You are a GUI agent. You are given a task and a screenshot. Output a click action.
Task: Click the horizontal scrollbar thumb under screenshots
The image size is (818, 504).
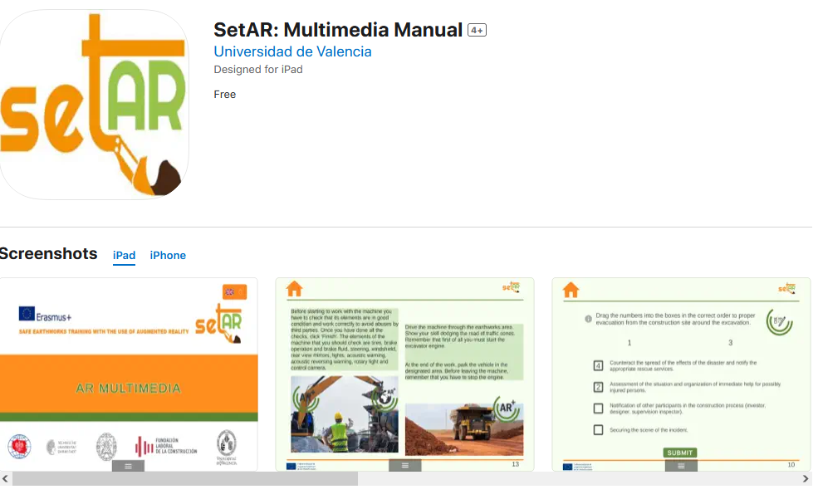point(185,478)
